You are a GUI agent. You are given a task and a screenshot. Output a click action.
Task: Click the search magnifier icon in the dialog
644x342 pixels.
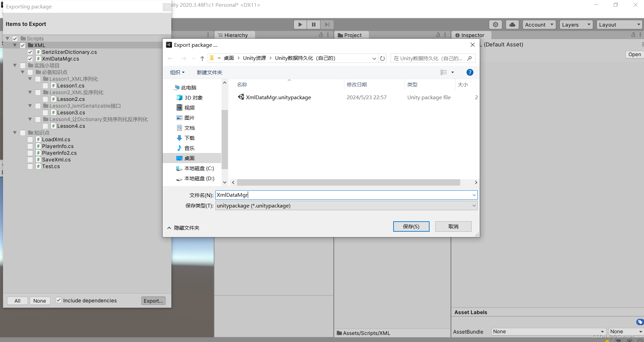point(469,58)
